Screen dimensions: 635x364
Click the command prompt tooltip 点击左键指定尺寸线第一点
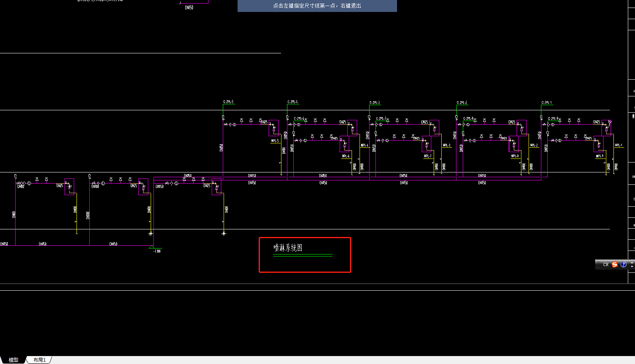(x=317, y=6)
